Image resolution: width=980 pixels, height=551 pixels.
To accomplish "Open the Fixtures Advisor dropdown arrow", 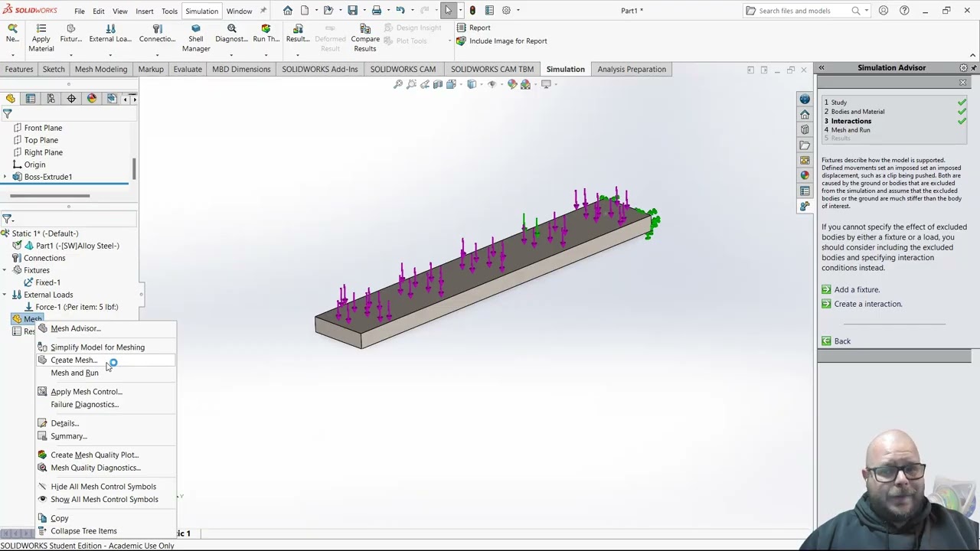I will click(71, 55).
